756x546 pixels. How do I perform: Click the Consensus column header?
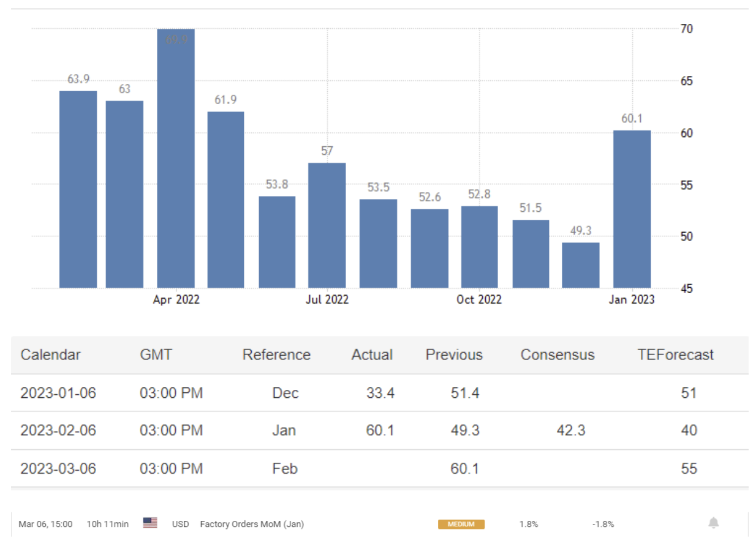pyautogui.click(x=557, y=355)
